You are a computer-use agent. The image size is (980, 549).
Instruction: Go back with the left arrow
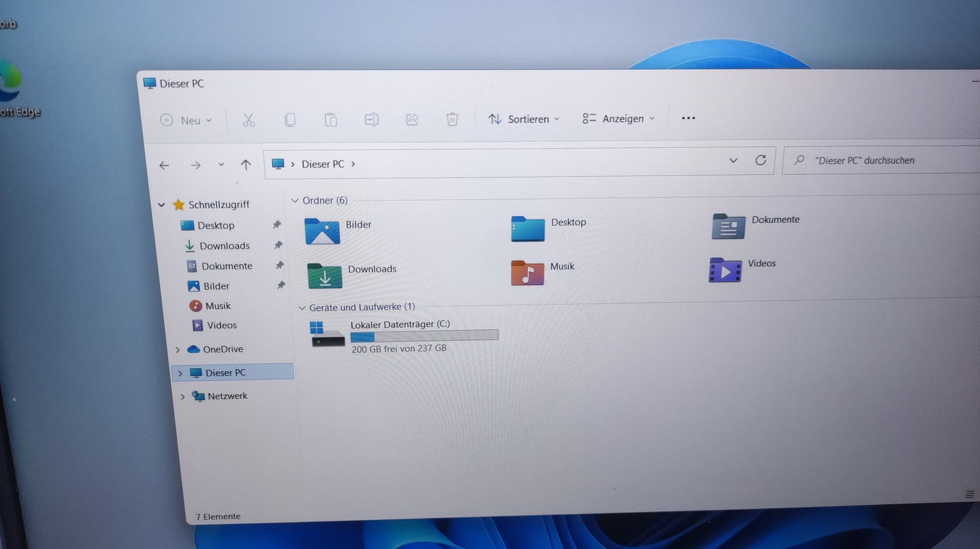[x=164, y=165]
